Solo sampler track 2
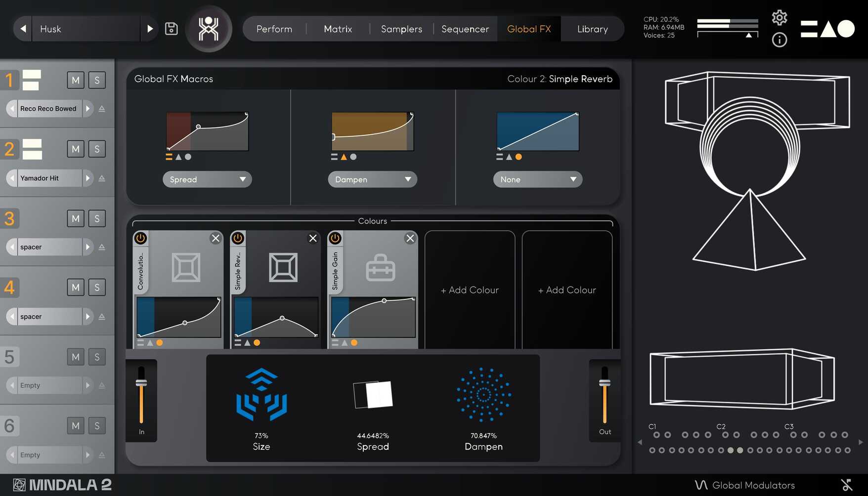Screen dimensions: 868x496 pyautogui.click(x=97, y=149)
